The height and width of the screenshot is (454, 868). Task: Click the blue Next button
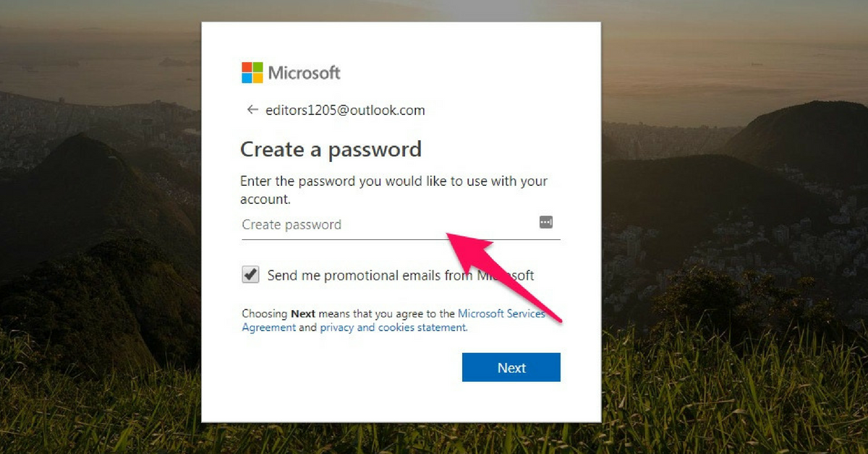pyautogui.click(x=511, y=367)
